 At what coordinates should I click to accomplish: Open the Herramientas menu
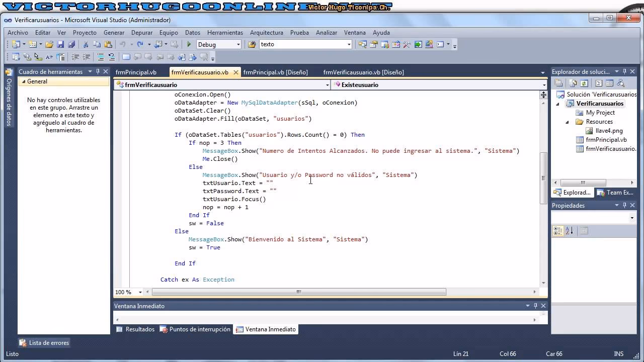[x=225, y=32]
